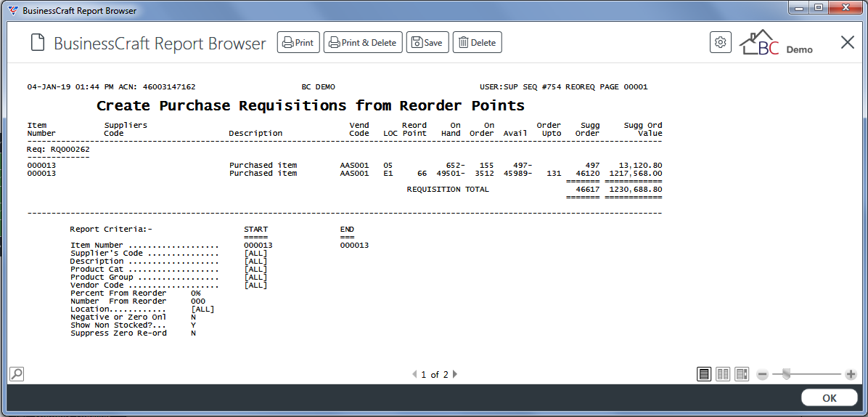This screenshot has width=868, height=417.
Task: Close report browser with large X icon
Action: coord(848,42)
